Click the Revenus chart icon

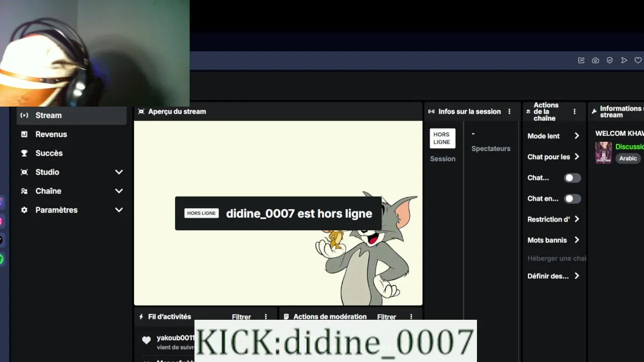point(24,134)
